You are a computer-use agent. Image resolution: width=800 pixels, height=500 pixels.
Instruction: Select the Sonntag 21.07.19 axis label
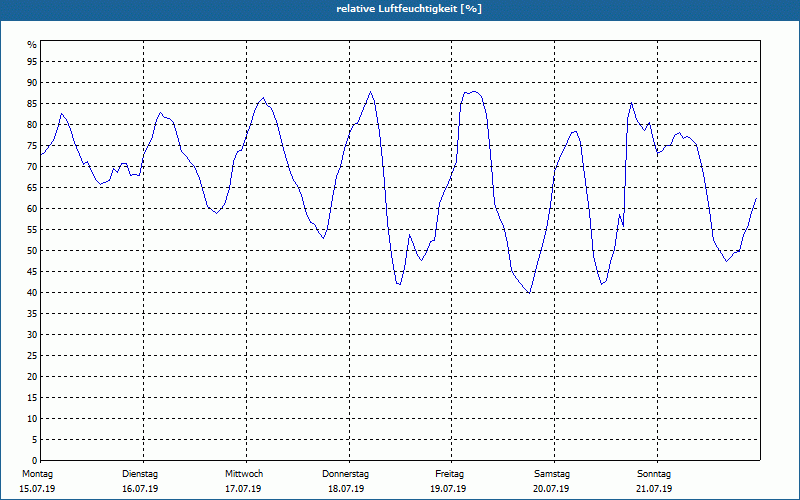tap(654, 481)
